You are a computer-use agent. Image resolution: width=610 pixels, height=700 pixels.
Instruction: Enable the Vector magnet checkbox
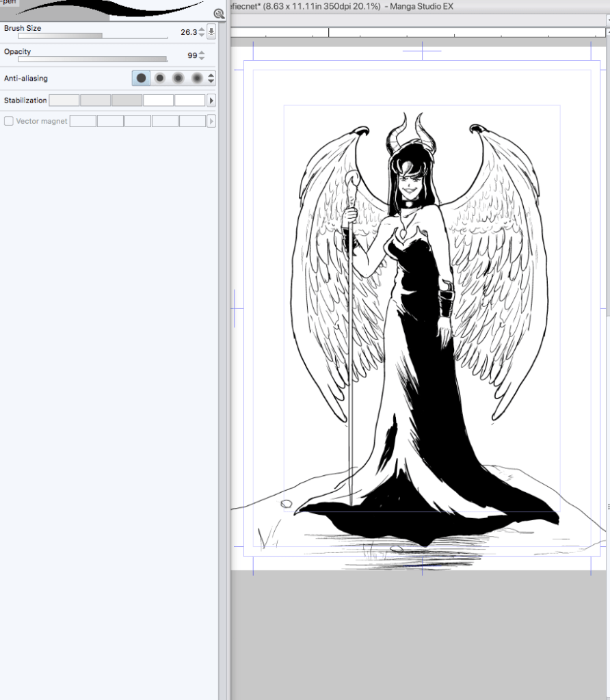click(x=9, y=121)
